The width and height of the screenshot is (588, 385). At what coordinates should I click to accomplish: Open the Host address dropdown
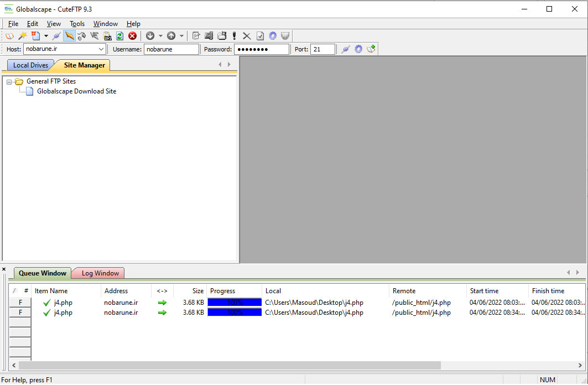coord(101,49)
